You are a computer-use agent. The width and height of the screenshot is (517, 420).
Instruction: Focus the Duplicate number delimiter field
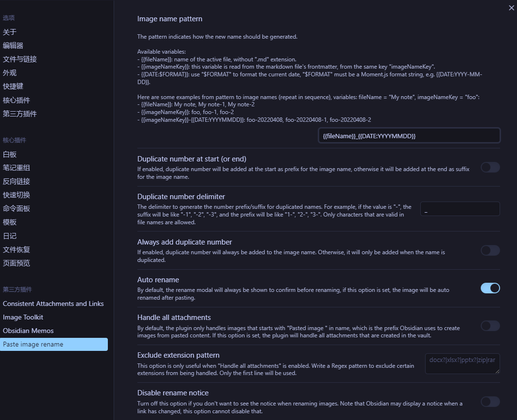tap(460, 209)
